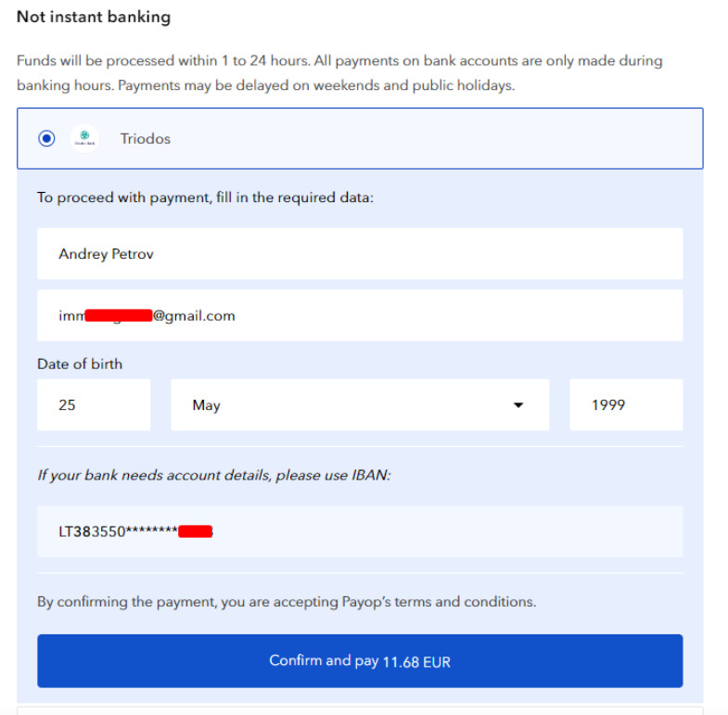
Task: Click the month dropdown arrow icon
Action: 518,405
